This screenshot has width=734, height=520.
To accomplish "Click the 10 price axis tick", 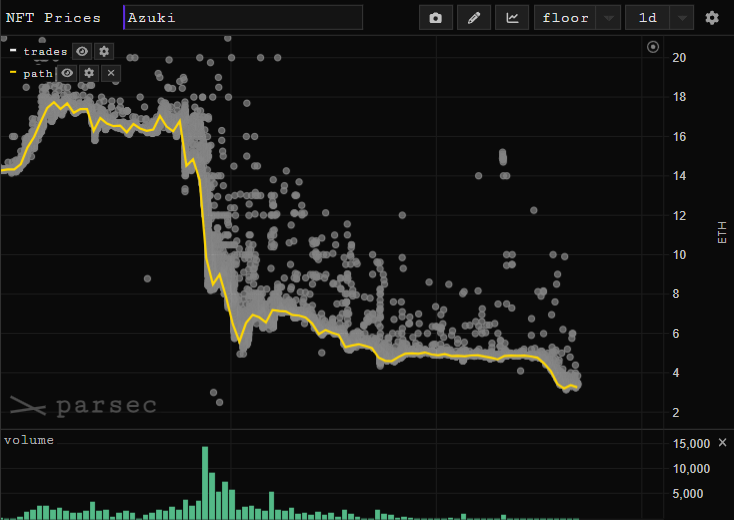I will click(x=679, y=255).
